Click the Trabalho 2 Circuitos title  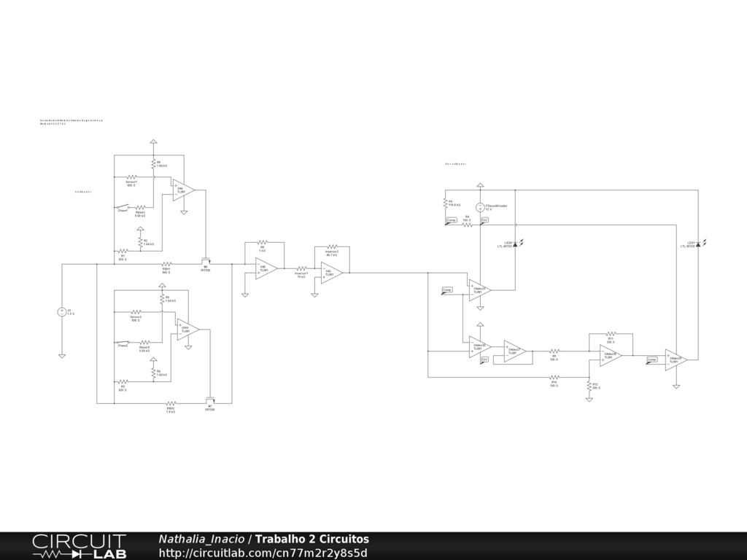(x=311, y=539)
